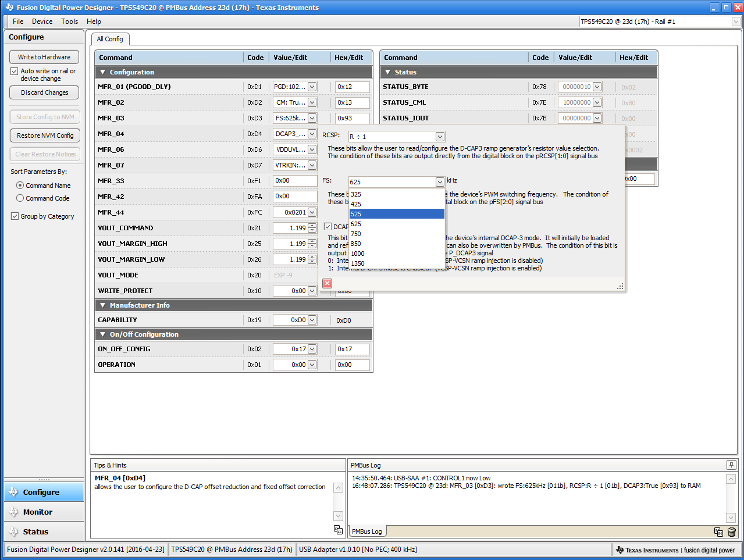Uncheck Group by Category
The image size is (744, 560).
pyautogui.click(x=15, y=216)
